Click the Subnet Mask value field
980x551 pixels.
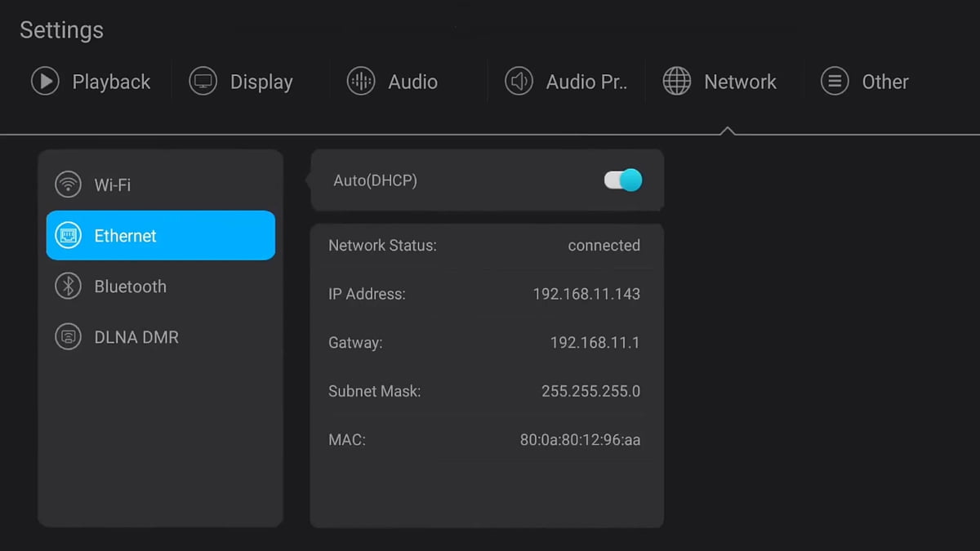pyautogui.click(x=590, y=391)
